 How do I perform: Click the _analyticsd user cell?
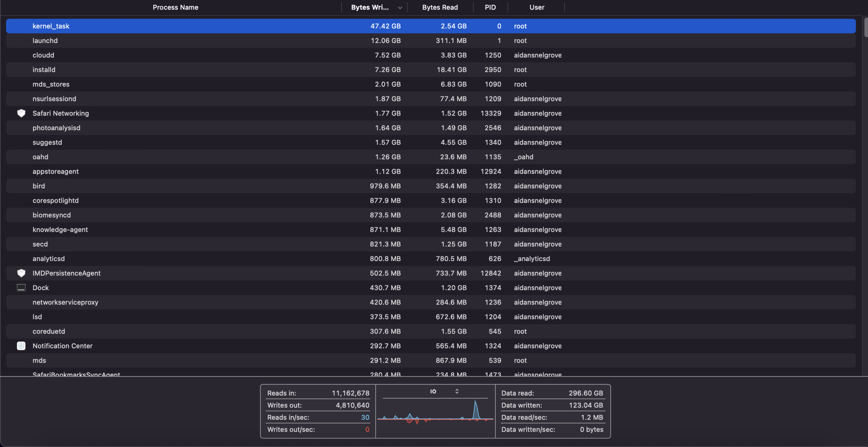coord(532,259)
